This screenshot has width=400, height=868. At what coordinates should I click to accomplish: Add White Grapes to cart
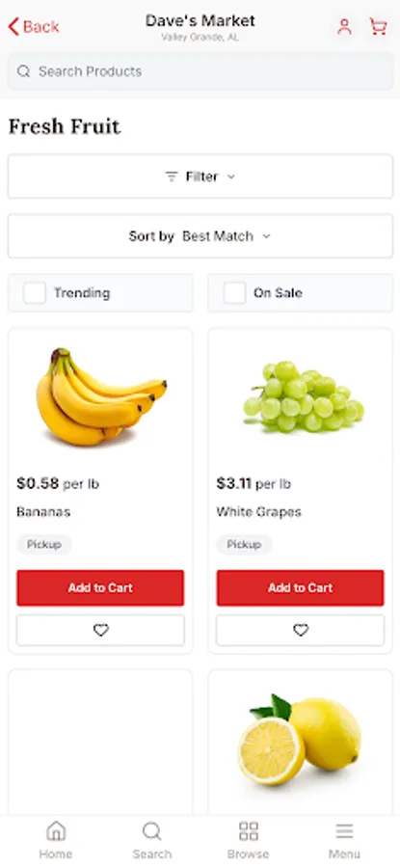click(301, 588)
